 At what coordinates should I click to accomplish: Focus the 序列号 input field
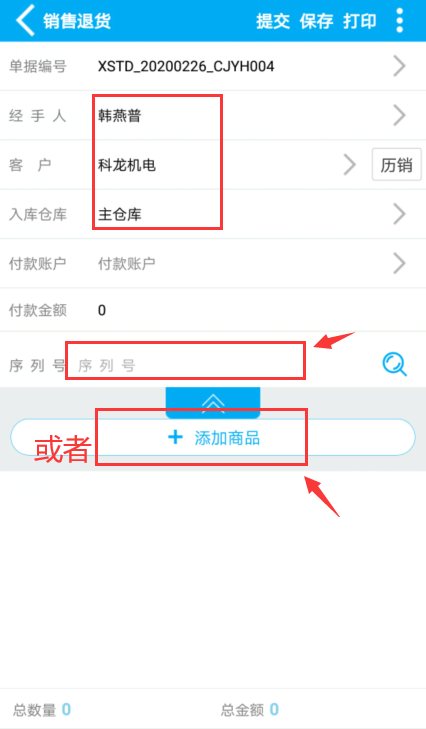tap(223, 365)
